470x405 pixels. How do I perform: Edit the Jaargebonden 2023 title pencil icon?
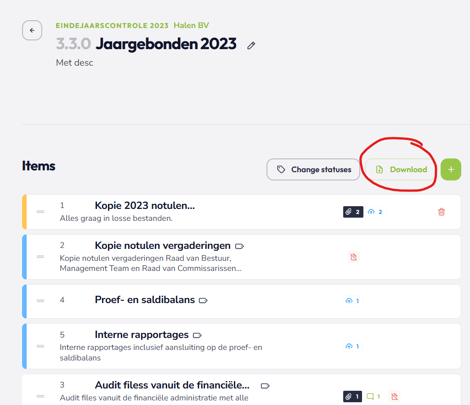click(251, 46)
